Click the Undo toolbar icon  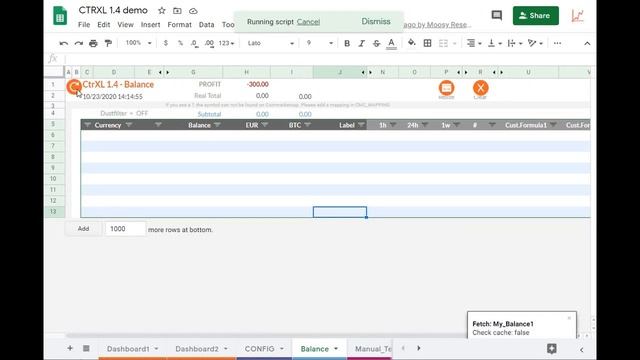point(64,43)
